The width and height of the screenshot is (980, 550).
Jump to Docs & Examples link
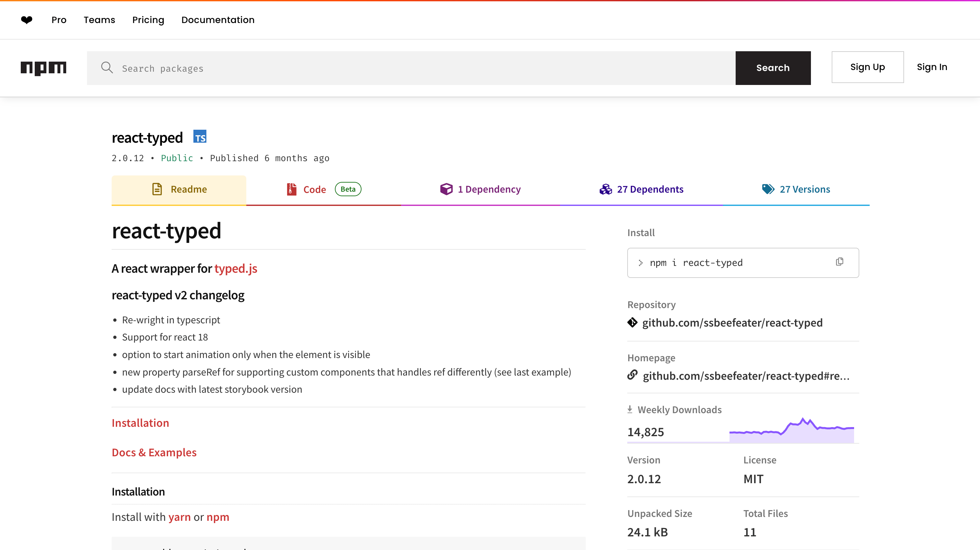(x=154, y=452)
